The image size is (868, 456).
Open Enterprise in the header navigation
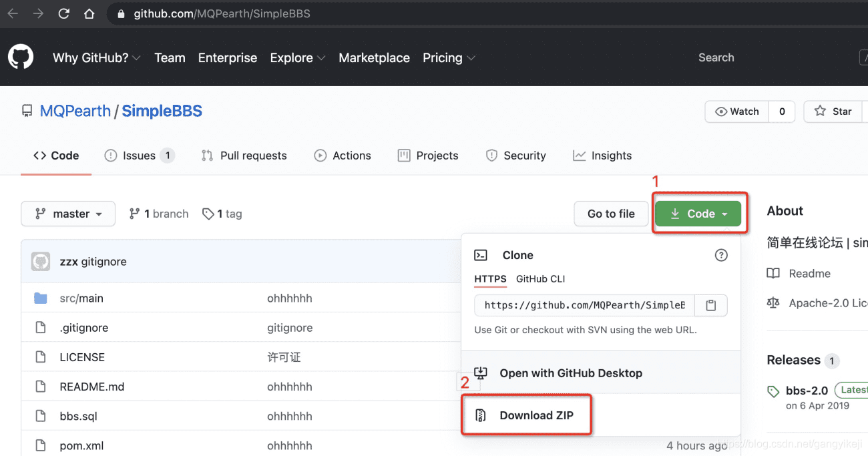pos(228,58)
